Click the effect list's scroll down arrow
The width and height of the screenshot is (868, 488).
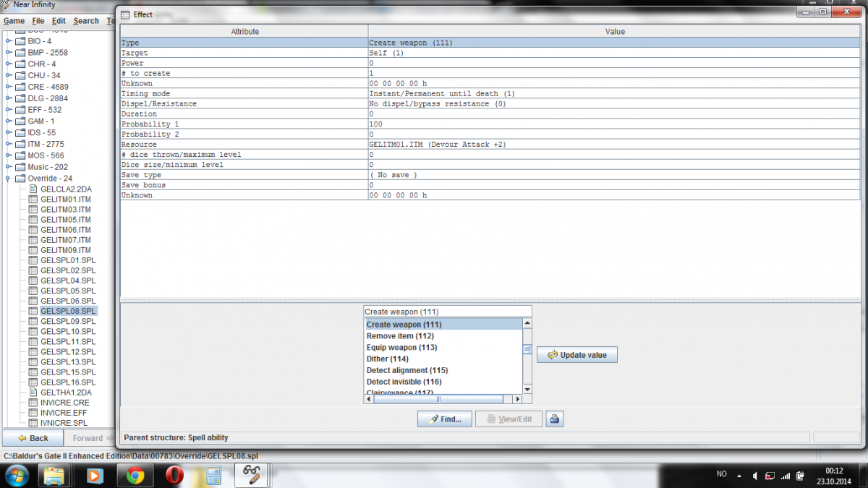pos(527,390)
